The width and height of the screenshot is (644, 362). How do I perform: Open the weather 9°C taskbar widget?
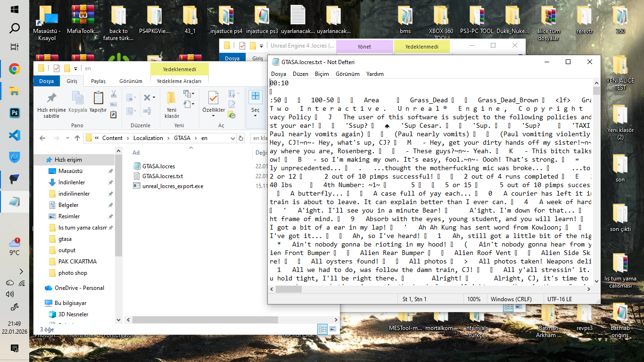14,247
